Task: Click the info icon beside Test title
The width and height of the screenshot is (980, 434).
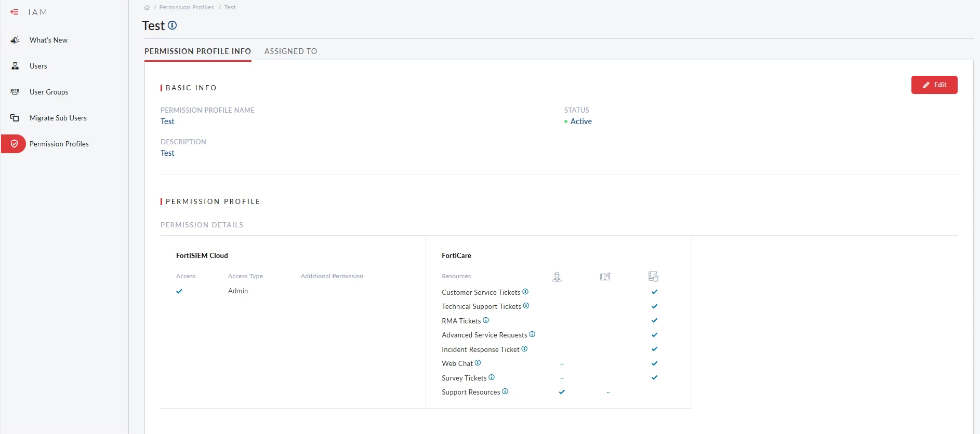Action: tap(173, 25)
